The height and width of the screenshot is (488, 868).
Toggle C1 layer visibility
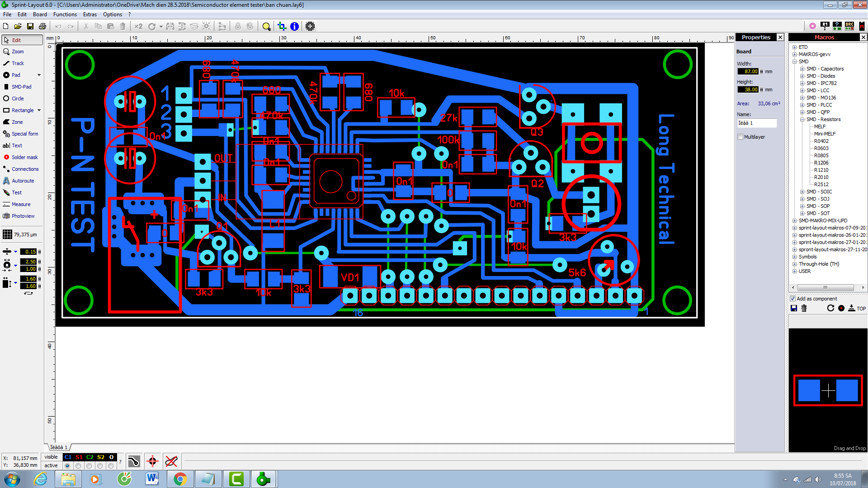click(x=68, y=457)
